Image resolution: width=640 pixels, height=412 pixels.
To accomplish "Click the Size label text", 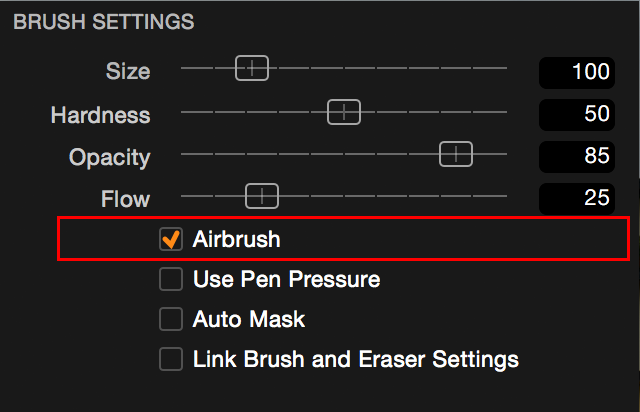I will (128, 71).
